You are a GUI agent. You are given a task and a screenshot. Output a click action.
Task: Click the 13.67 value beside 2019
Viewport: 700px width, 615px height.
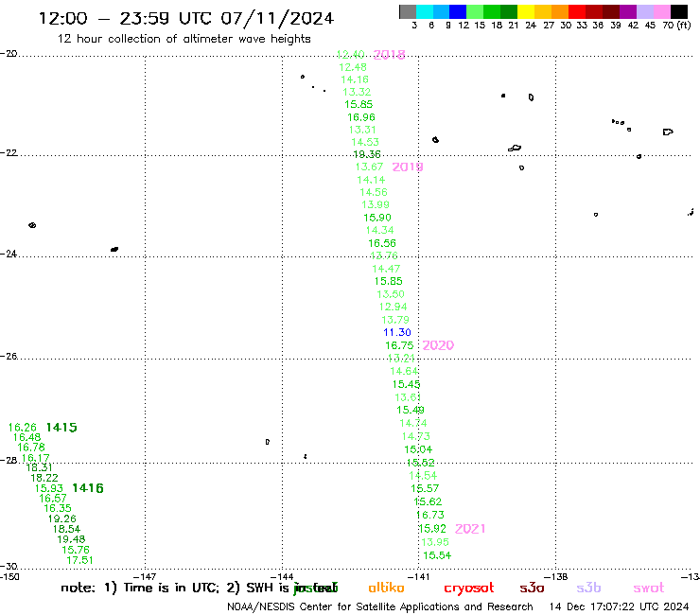tap(369, 167)
